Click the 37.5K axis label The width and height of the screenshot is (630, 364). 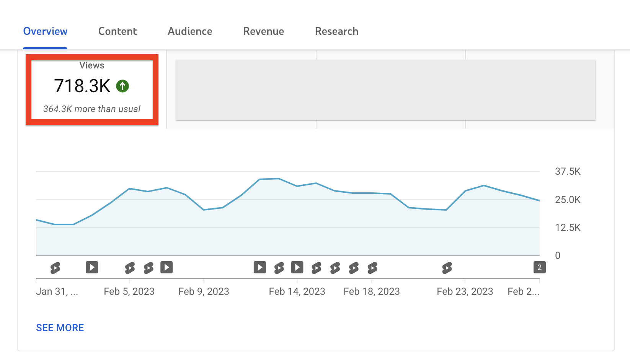[568, 171]
